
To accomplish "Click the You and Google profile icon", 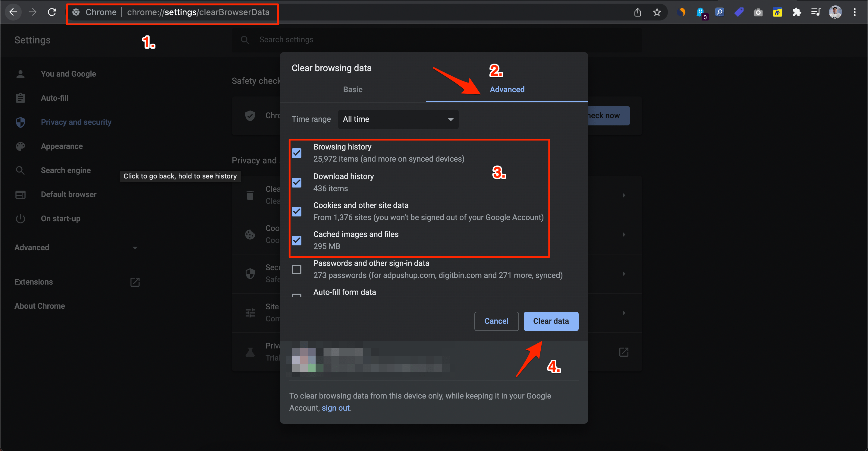I will pyautogui.click(x=20, y=74).
